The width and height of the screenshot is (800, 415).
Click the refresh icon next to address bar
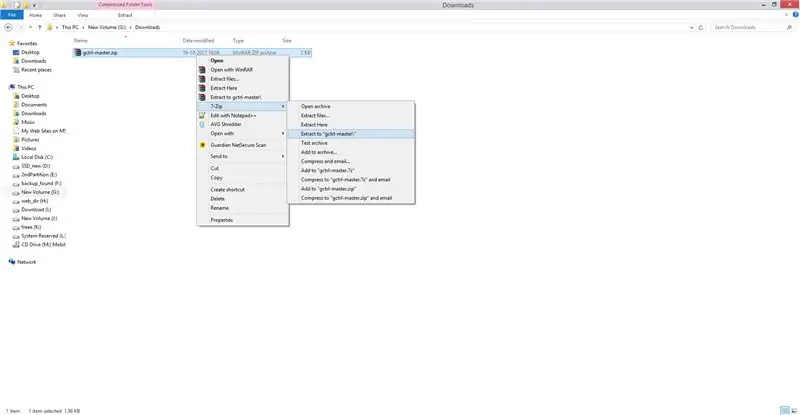[701, 28]
